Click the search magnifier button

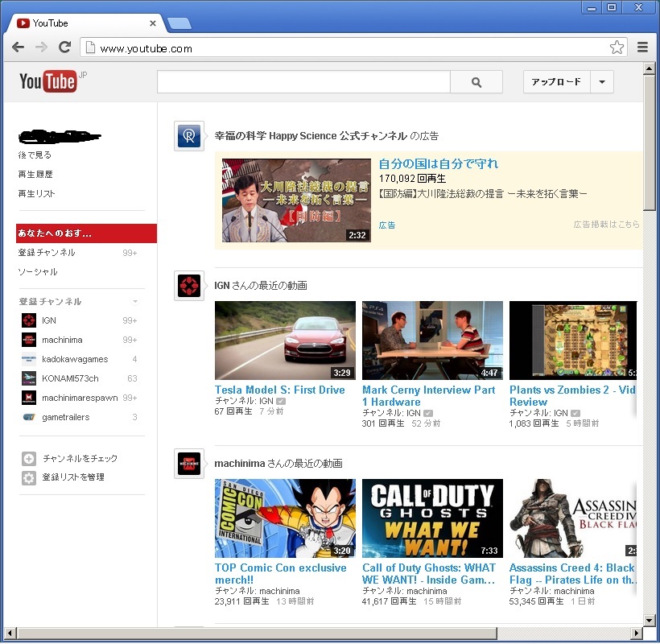coord(476,82)
